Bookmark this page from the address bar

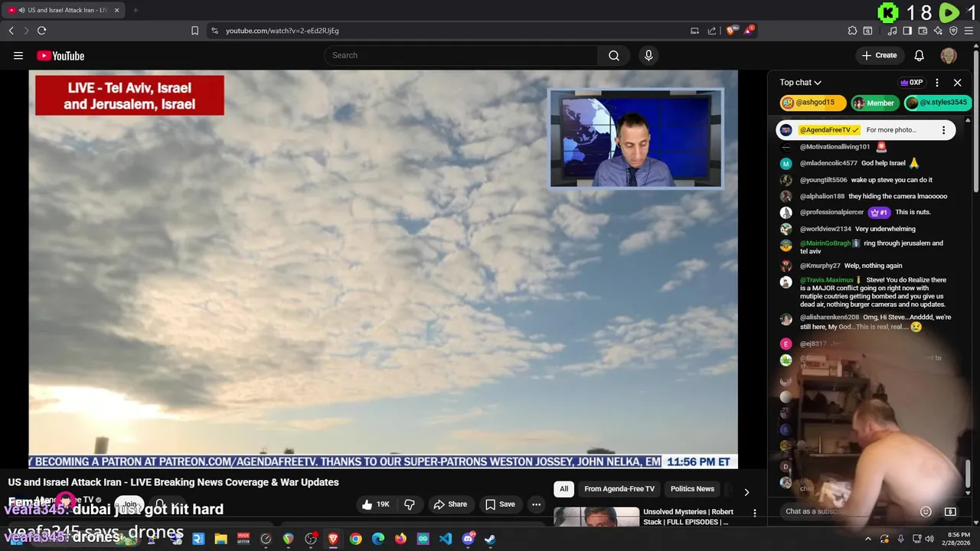194,31
